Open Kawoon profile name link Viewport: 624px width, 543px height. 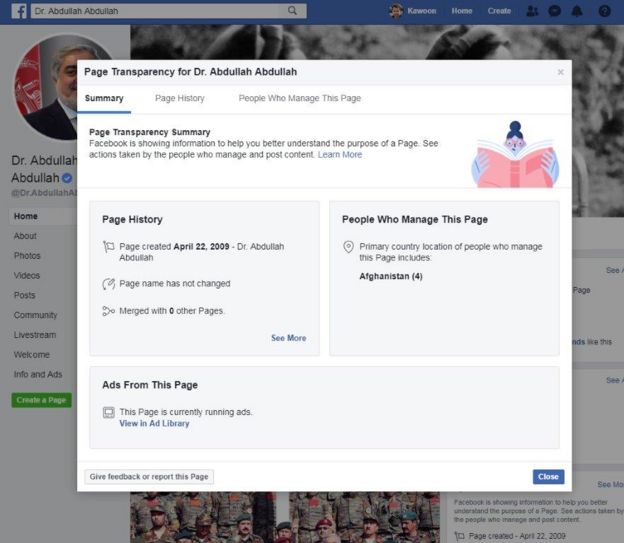pos(421,11)
